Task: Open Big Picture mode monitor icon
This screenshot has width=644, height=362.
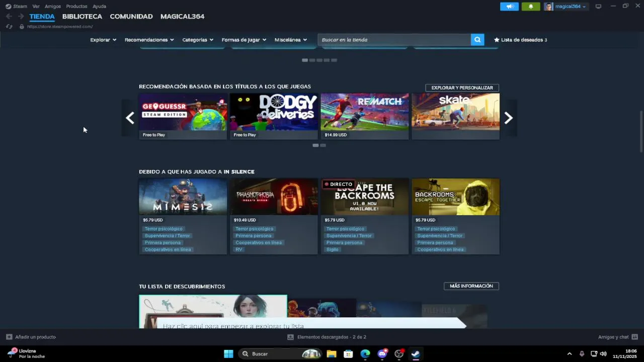Action: pos(598,7)
